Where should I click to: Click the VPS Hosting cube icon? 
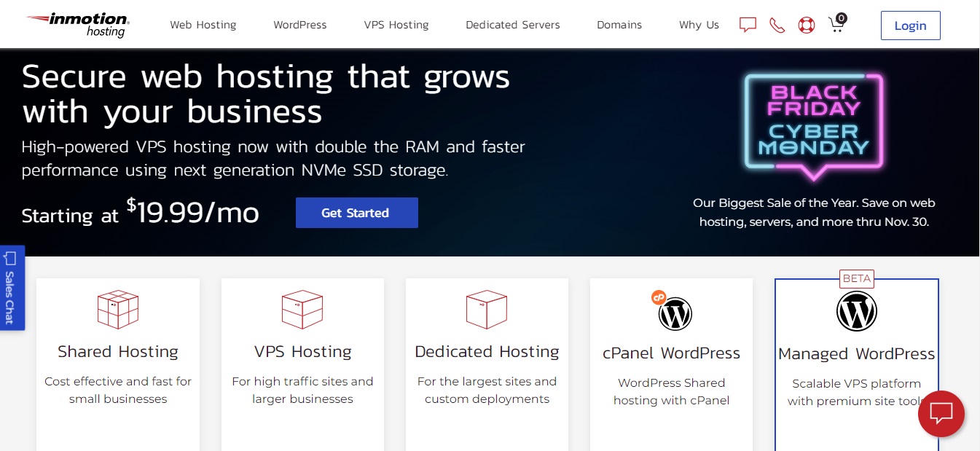pyautogui.click(x=302, y=310)
